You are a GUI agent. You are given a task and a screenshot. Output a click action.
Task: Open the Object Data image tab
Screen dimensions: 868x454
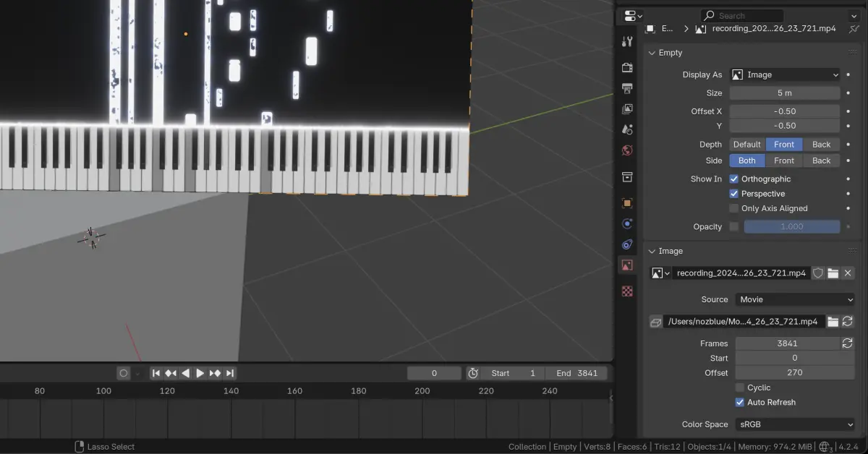(x=627, y=265)
